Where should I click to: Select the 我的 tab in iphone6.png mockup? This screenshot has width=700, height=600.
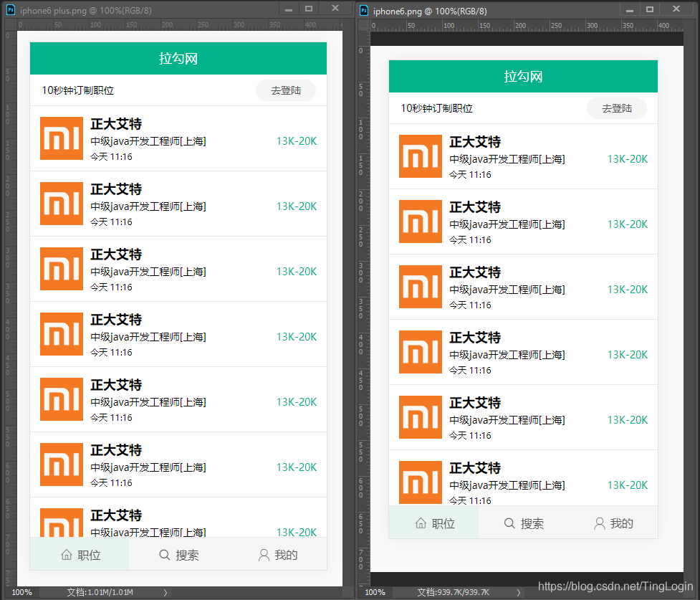tap(613, 523)
